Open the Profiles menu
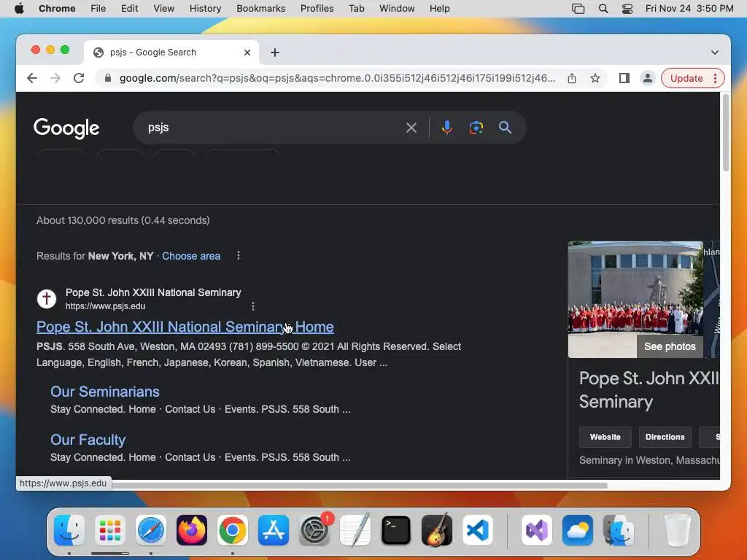Image resolution: width=747 pixels, height=560 pixels. (317, 9)
